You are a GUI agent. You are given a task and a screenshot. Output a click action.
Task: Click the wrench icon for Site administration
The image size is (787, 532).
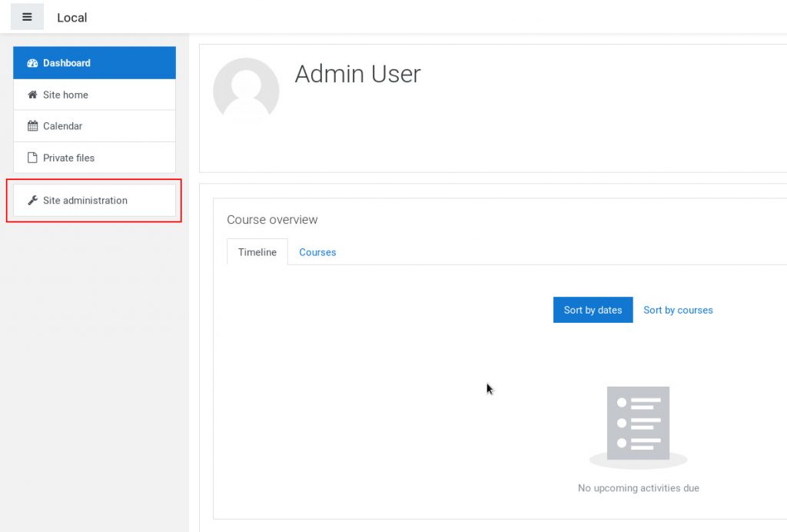click(32, 201)
